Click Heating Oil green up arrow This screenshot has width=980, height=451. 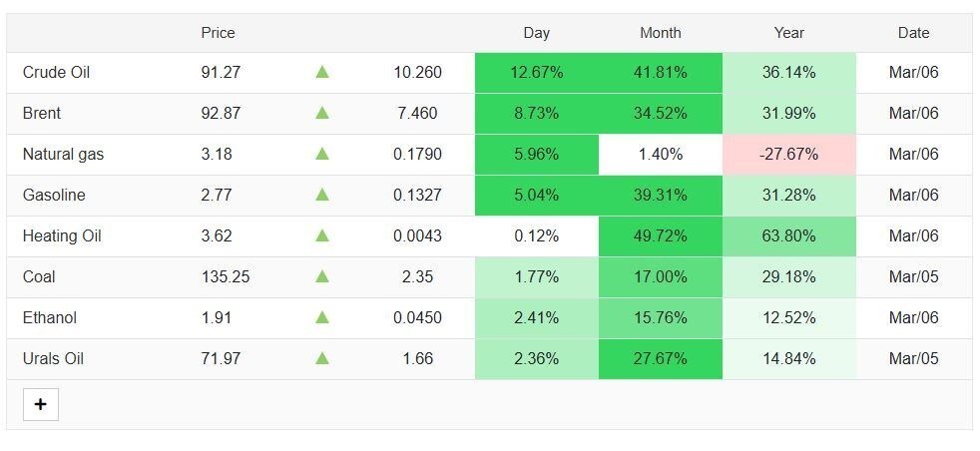(x=321, y=235)
